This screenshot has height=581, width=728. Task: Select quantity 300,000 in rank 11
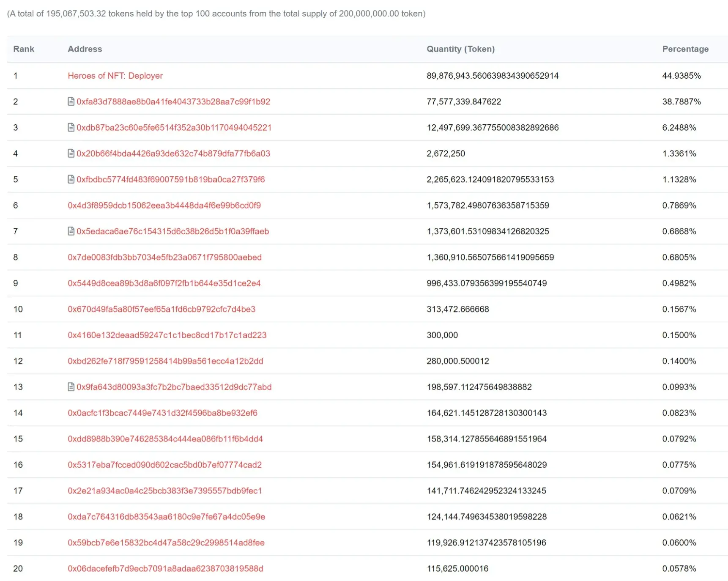(x=442, y=335)
